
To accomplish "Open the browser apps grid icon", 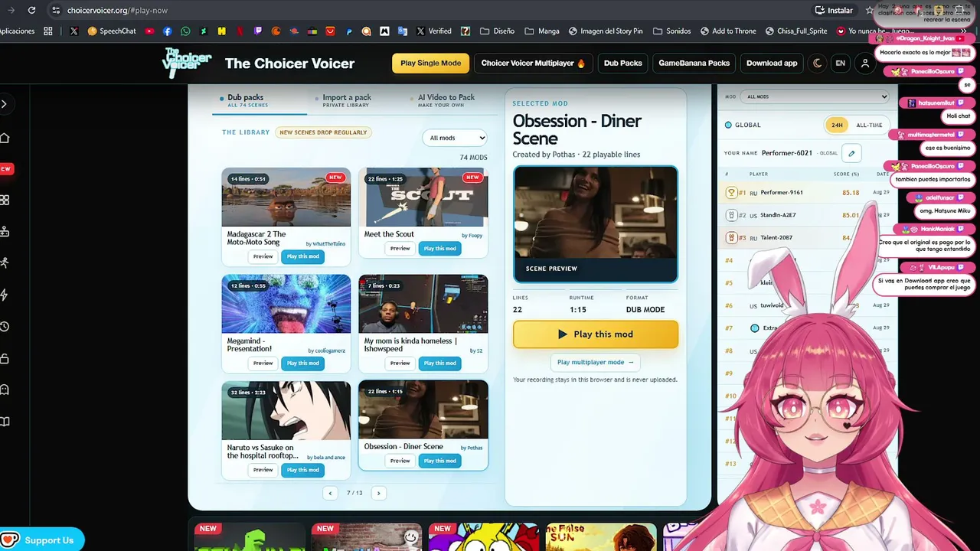I will click(x=48, y=31).
